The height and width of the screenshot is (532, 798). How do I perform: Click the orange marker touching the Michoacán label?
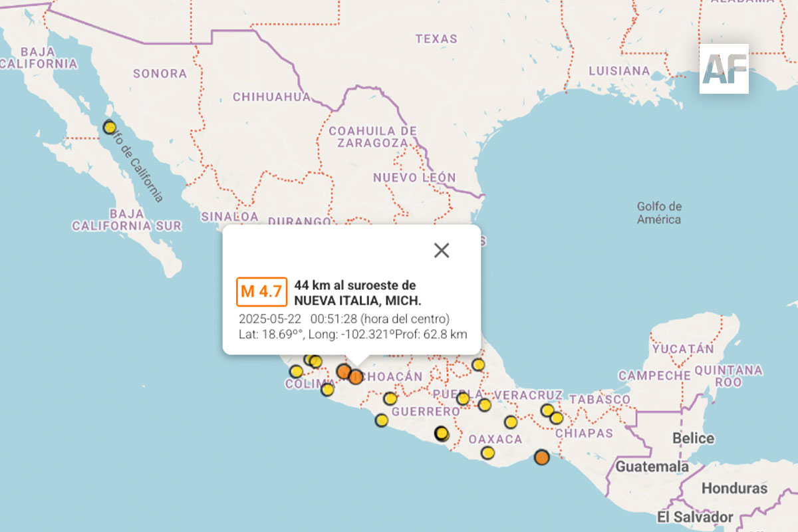click(356, 376)
